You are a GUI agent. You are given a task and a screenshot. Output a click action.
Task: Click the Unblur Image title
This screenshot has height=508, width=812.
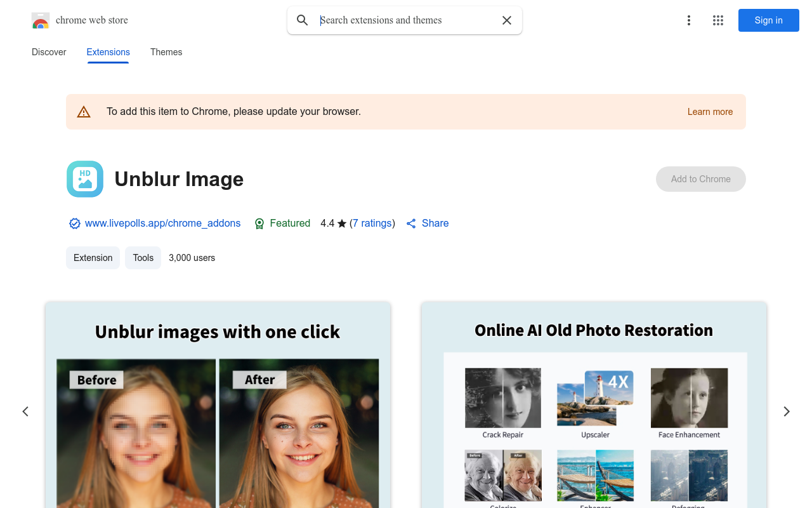coord(179,179)
